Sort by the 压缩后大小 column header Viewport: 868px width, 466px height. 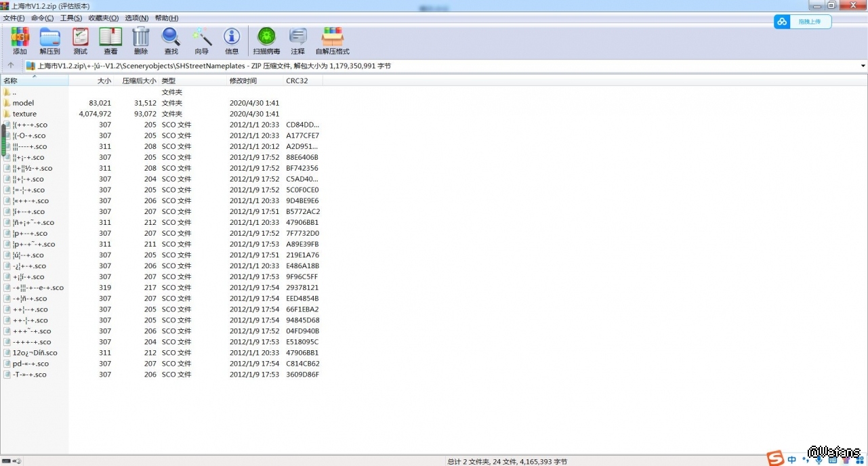[136, 81]
